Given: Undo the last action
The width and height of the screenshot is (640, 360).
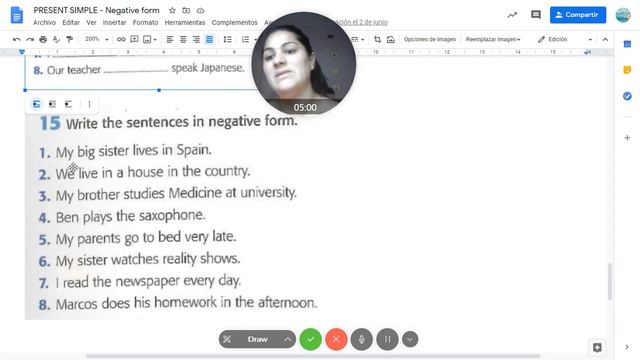Looking at the screenshot, I should (x=17, y=40).
